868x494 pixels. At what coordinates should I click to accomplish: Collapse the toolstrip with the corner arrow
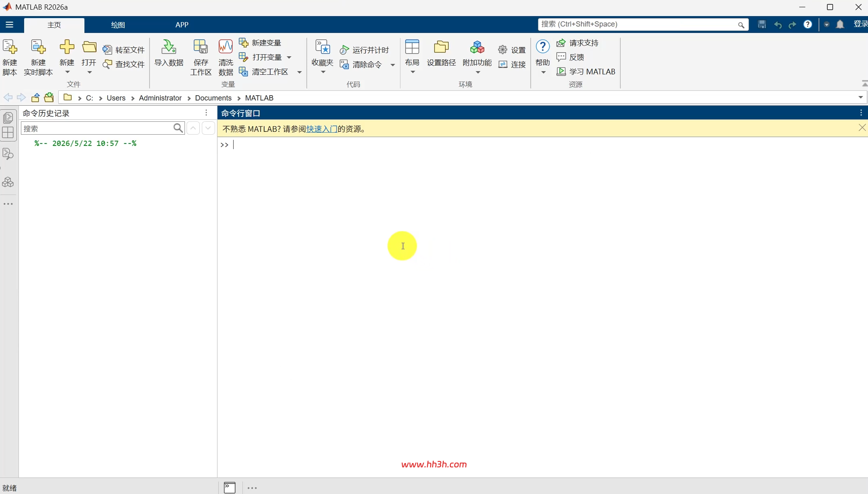pos(864,83)
